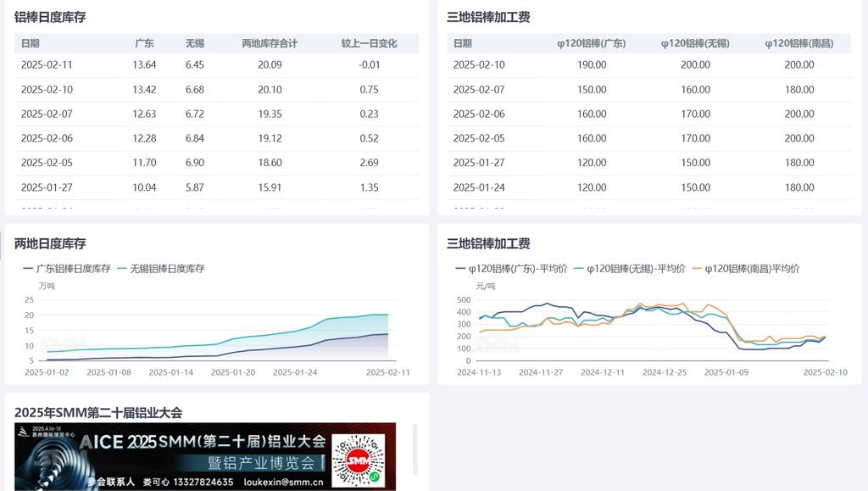The height and width of the screenshot is (491, 868).
Task: Click the scrollbar beside the conference banner
Action: [415, 449]
